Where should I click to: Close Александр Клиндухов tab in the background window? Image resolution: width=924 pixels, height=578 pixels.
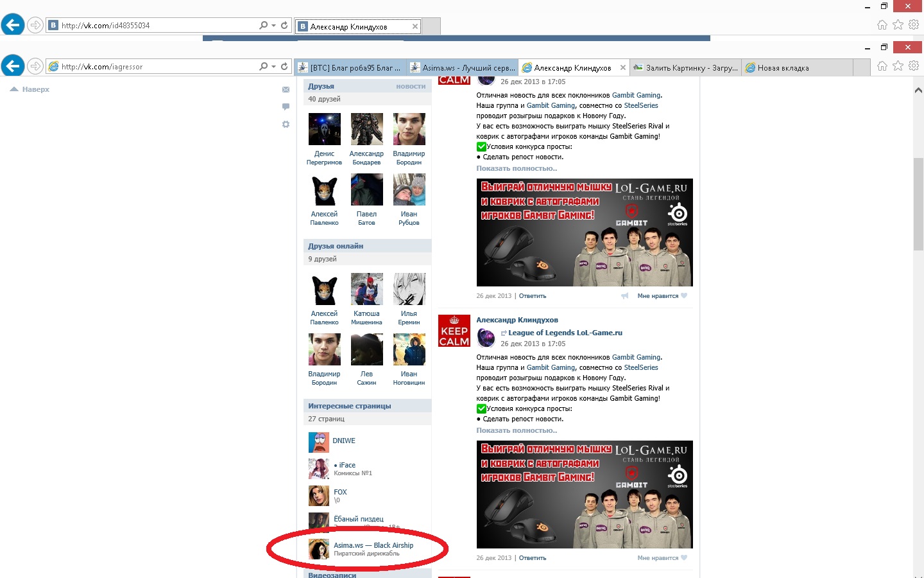(x=415, y=26)
